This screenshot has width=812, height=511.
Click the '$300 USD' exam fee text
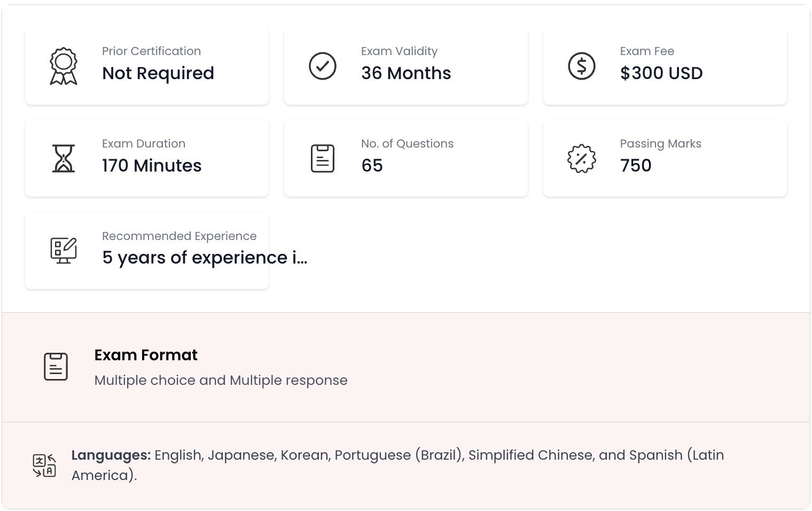661,73
